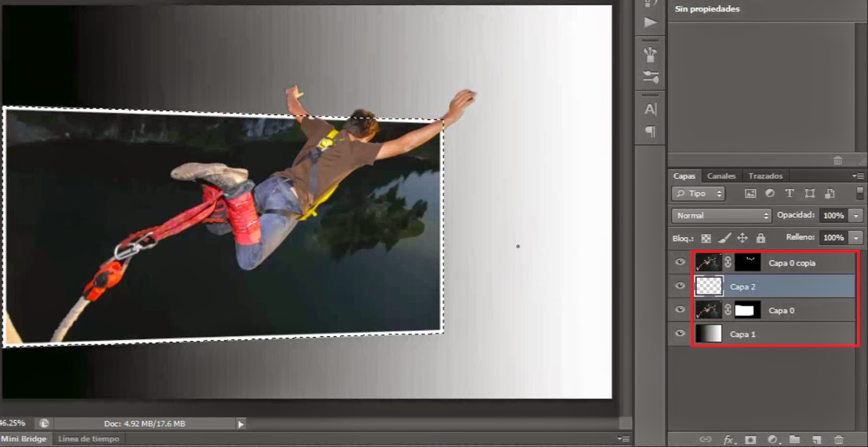Select the Capa 2 layer name
Viewport: 868px width, 447px height.
[x=743, y=286]
